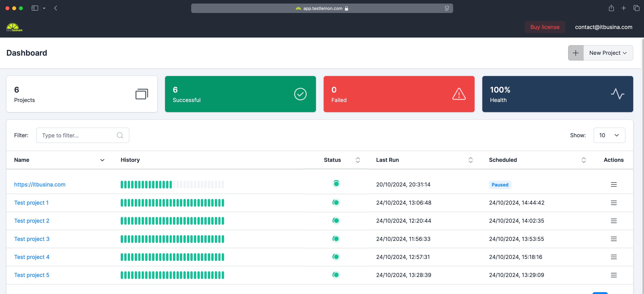Sort the table by Scheduled column
This screenshot has height=294, width=644.
tap(583, 160)
